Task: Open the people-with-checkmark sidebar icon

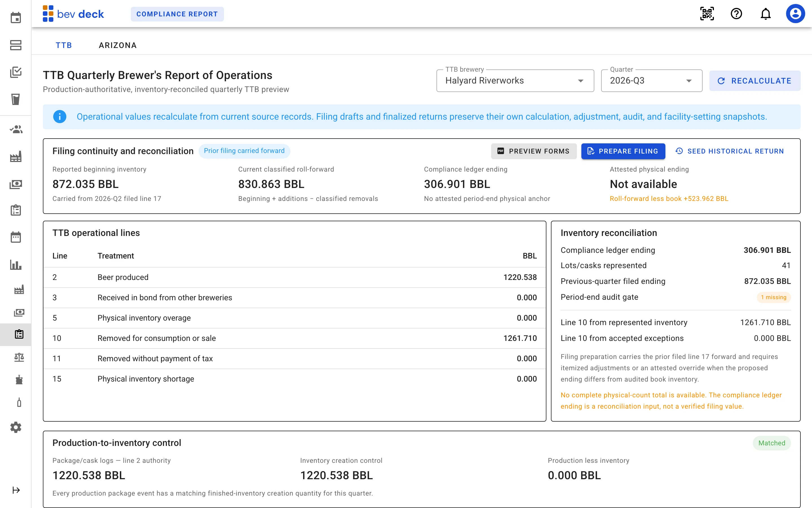Action: [x=16, y=129]
